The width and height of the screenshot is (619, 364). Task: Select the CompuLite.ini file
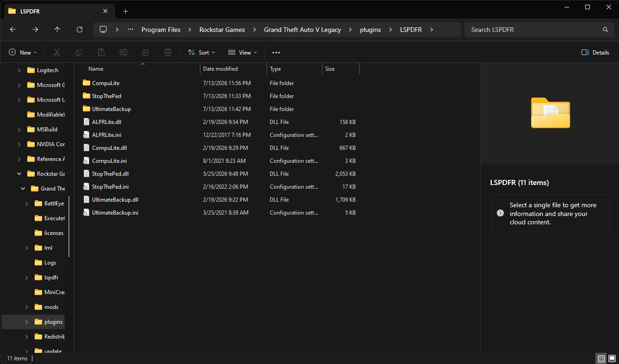[220, 160]
